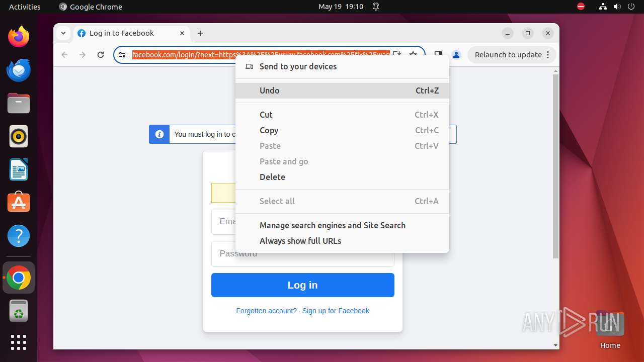Select Copy from context menu
Image resolution: width=644 pixels, height=362 pixels.
pos(342,130)
